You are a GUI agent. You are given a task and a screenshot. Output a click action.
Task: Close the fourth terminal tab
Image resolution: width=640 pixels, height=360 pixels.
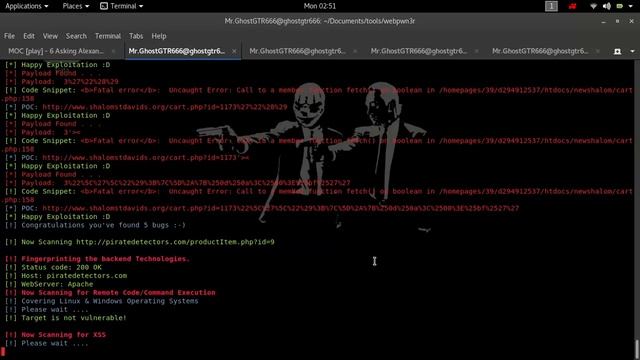[x=476, y=51]
